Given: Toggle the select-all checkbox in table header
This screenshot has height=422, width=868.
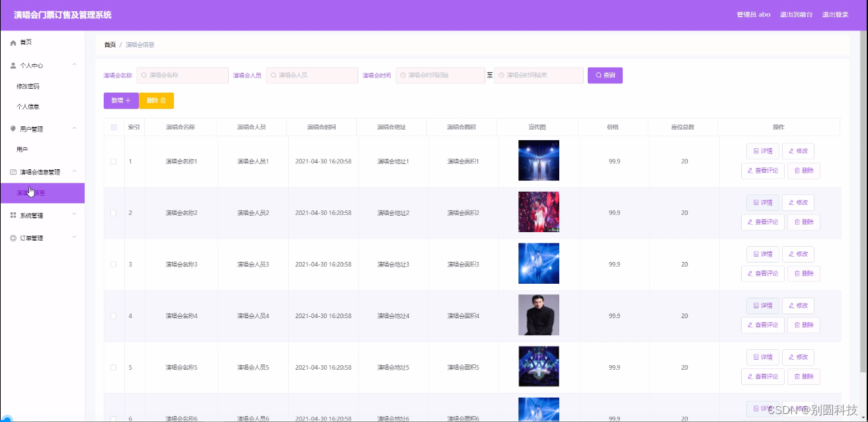Looking at the screenshot, I should click(x=113, y=126).
